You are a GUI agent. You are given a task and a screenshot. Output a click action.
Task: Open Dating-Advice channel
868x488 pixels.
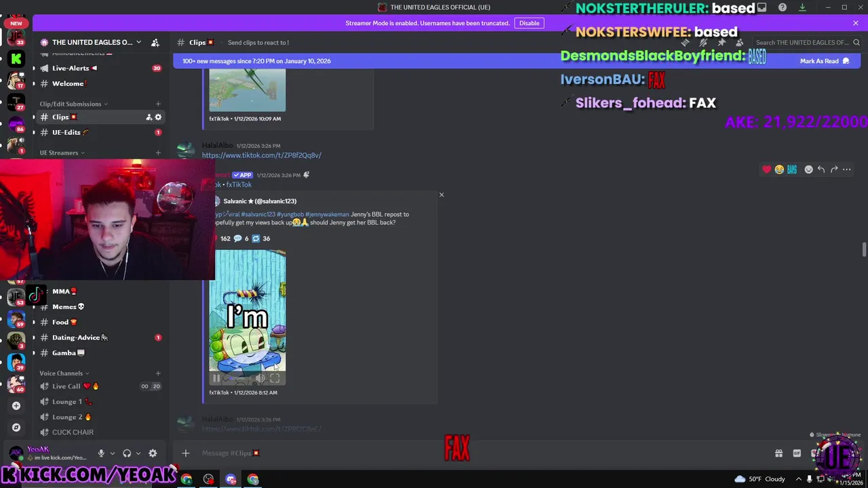pyautogui.click(x=100, y=338)
